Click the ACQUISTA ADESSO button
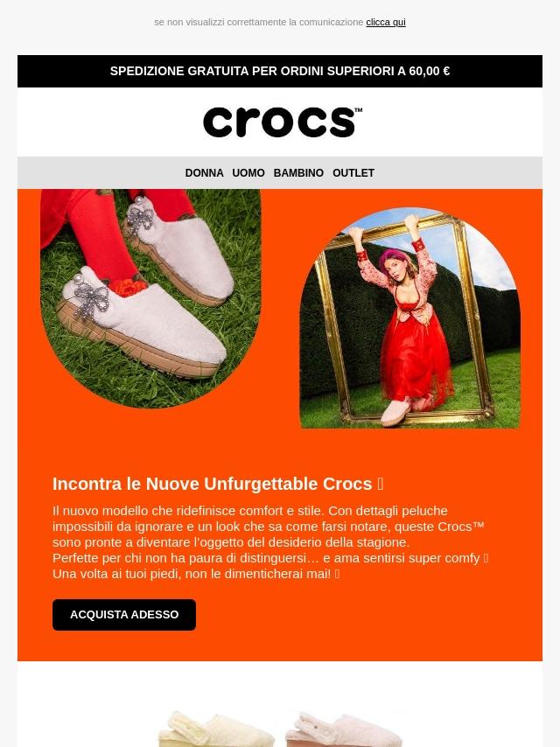 [x=124, y=615]
